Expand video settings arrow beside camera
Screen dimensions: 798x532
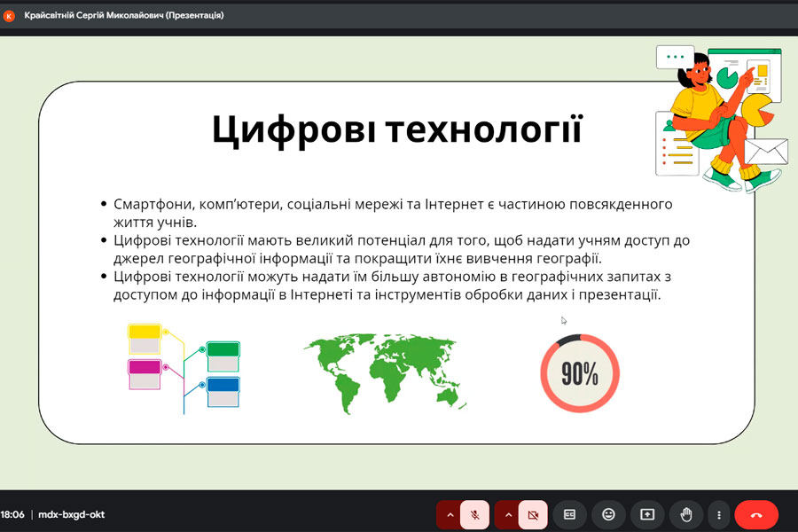point(507,514)
